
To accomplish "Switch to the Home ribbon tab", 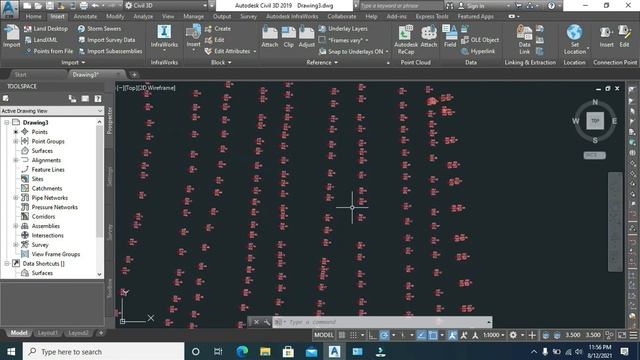I will (33, 16).
